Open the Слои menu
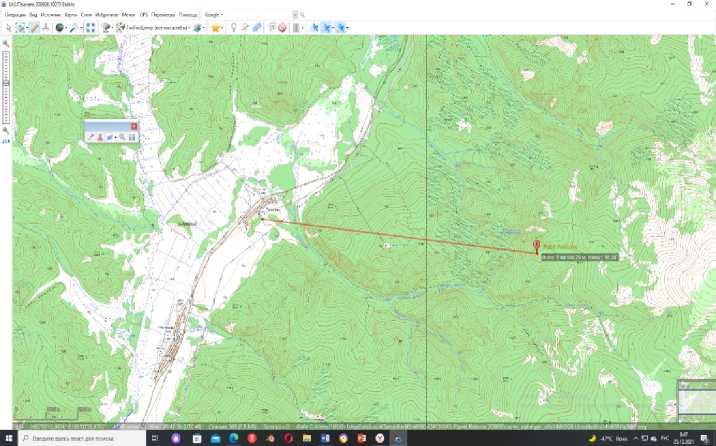The image size is (716, 446). pos(86,15)
